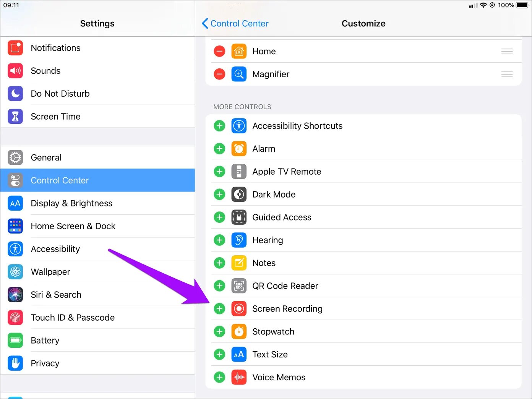532x399 pixels.
Task: Tap the Apple TV Remote icon
Action: click(x=239, y=172)
